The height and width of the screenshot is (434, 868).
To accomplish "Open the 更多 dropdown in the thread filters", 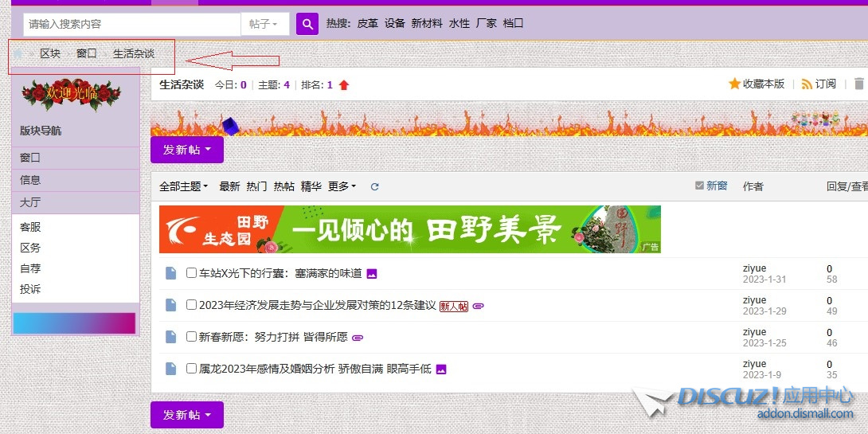I will pos(342,186).
